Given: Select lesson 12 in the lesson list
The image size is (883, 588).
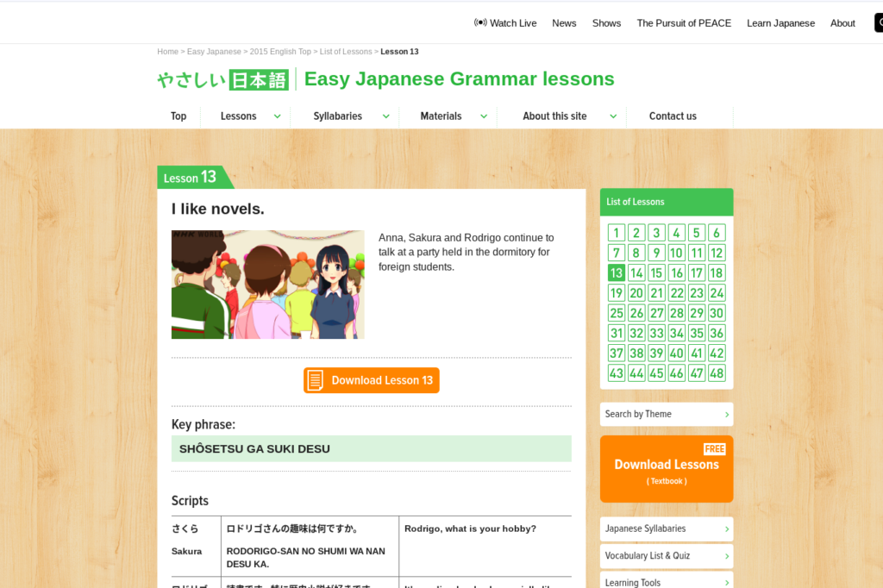Looking at the screenshot, I should pyautogui.click(x=717, y=253).
